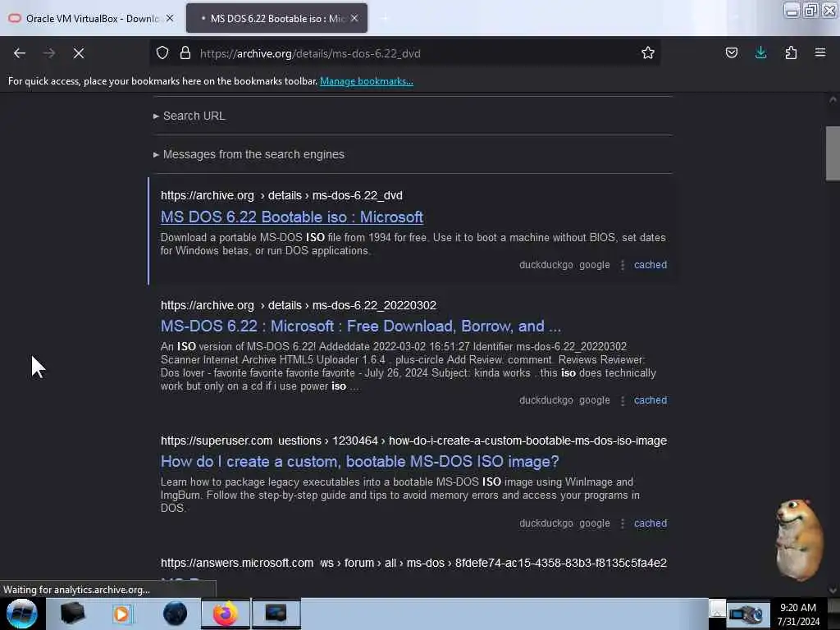The image size is (840, 630).
Task: Open the Manage bookmarks link
Action: [367, 81]
